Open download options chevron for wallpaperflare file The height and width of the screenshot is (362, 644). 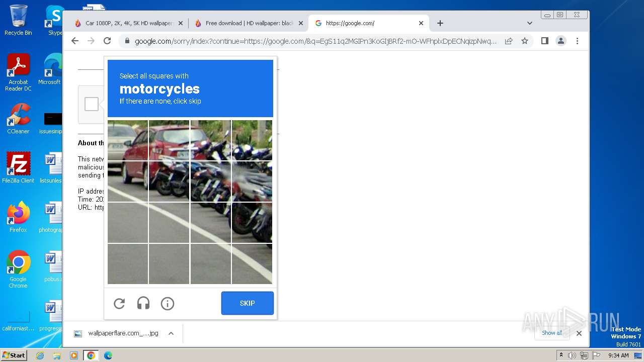coord(171,333)
